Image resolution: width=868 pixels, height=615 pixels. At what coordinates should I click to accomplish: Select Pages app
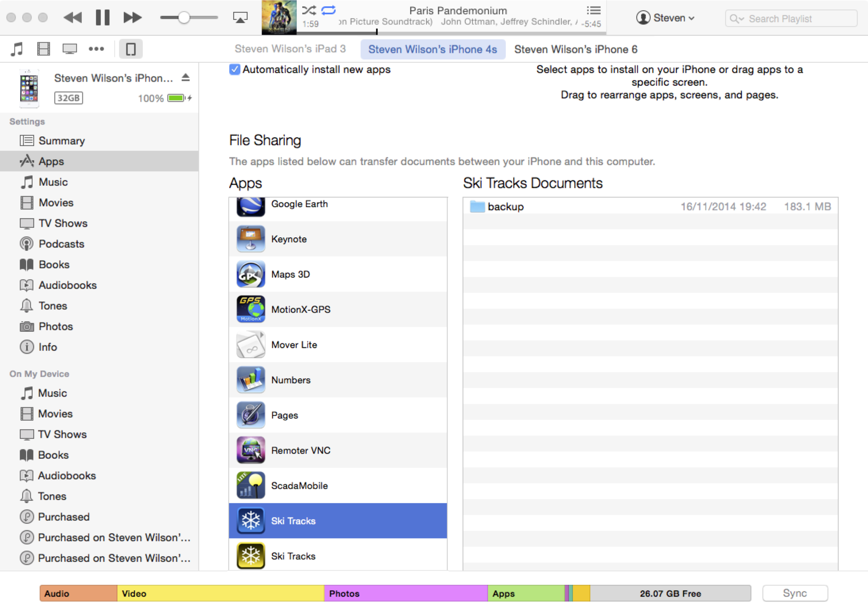pos(338,415)
